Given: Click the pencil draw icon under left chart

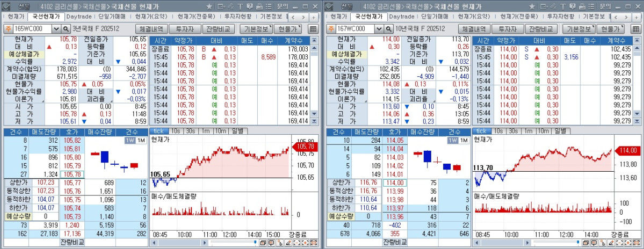Looking at the screenshot, I should click(x=288, y=243).
